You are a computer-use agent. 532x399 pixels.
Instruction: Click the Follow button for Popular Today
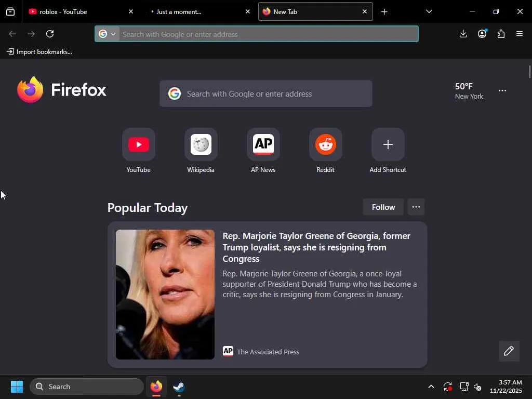(x=383, y=207)
